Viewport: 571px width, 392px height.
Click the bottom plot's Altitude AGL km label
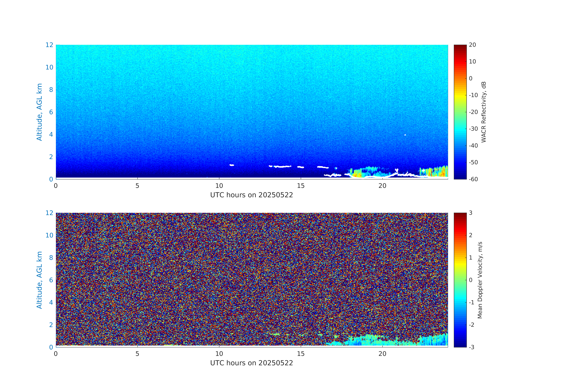click(x=39, y=280)
